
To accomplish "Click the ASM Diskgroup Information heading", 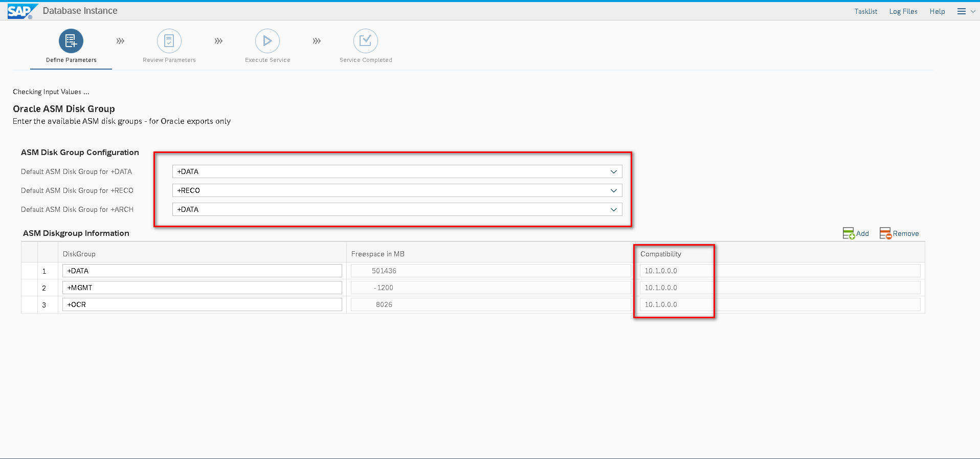I will (x=76, y=233).
